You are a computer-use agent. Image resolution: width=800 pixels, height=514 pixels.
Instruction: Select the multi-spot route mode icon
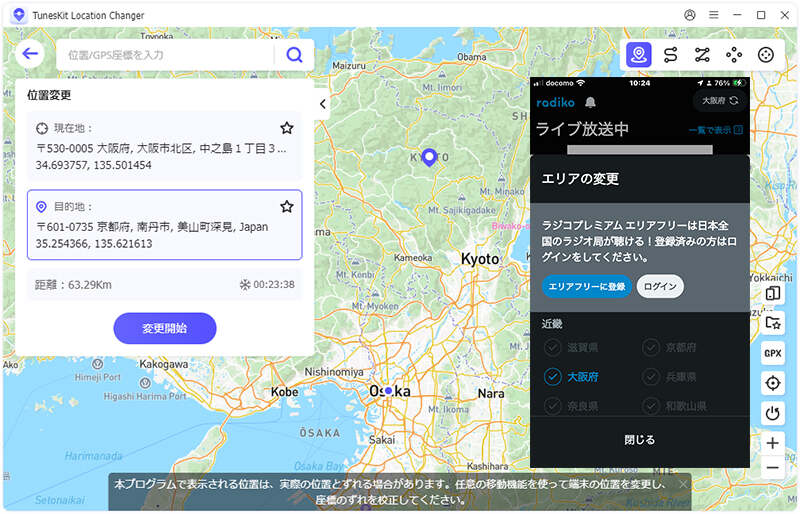tap(702, 55)
